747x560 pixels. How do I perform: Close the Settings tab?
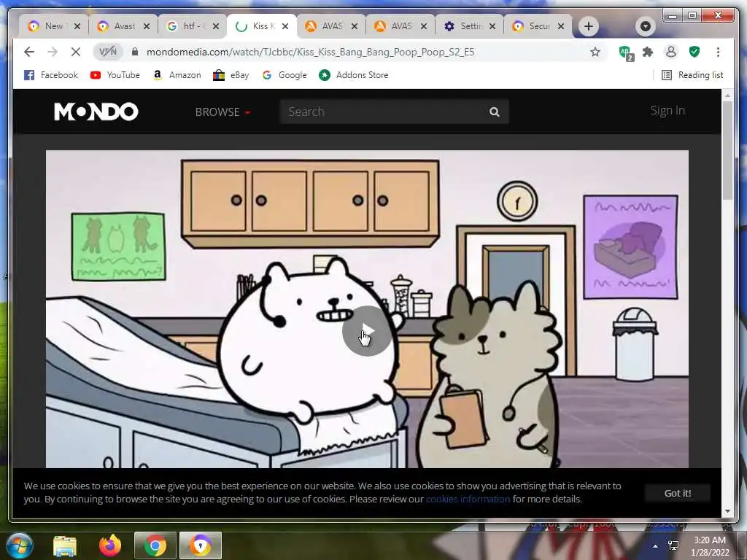[x=492, y=26]
